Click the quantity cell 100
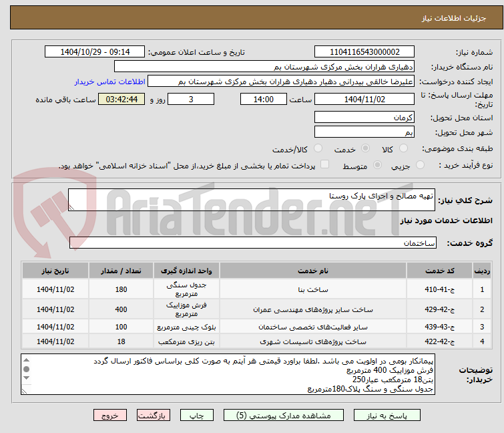Screen dimensions: 504x433 coord(121,327)
